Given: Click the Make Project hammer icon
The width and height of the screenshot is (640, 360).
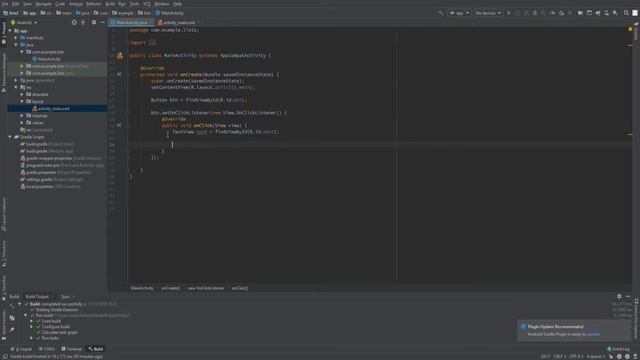Looking at the screenshot, I should pos(440,13).
